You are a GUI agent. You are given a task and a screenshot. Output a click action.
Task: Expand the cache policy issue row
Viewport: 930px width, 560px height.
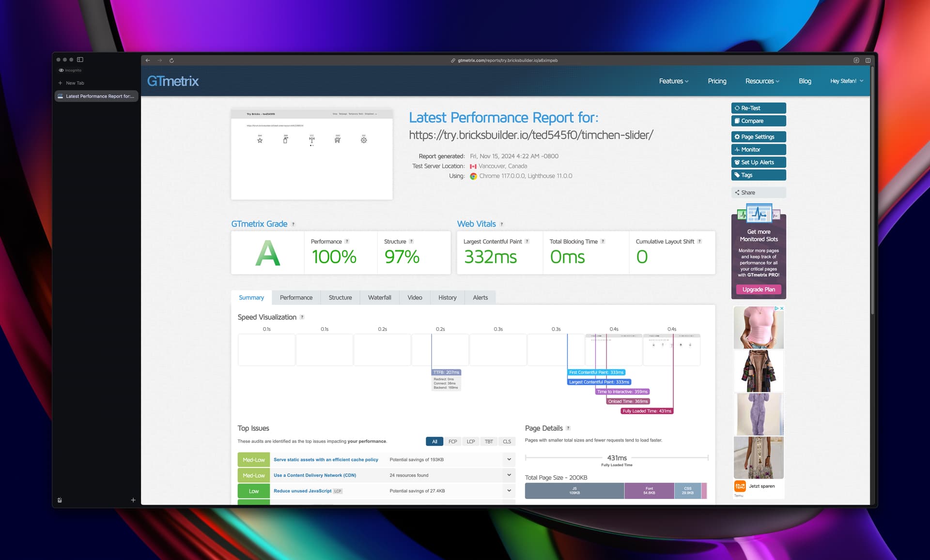(x=509, y=459)
